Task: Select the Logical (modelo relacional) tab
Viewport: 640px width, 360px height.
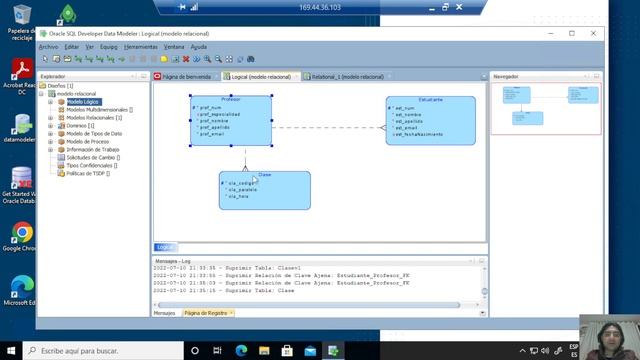Action: pyautogui.click(x=261, y=77)
